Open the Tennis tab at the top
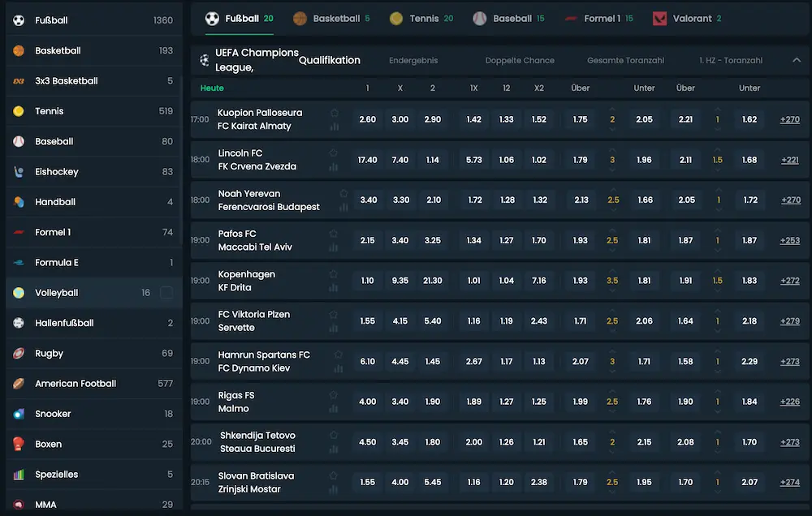 pos(421,19)
